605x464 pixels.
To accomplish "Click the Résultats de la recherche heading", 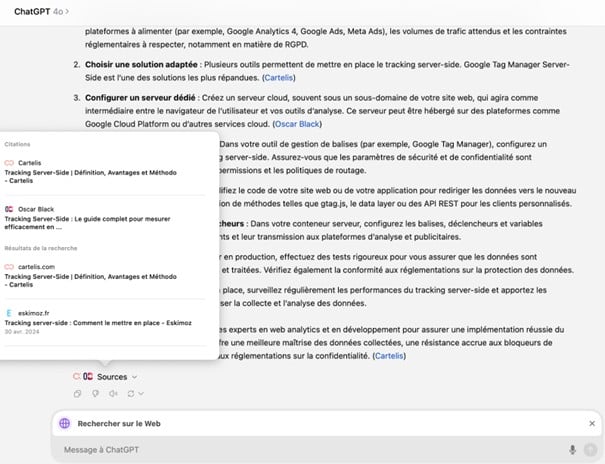I will [x=41, y=248].
